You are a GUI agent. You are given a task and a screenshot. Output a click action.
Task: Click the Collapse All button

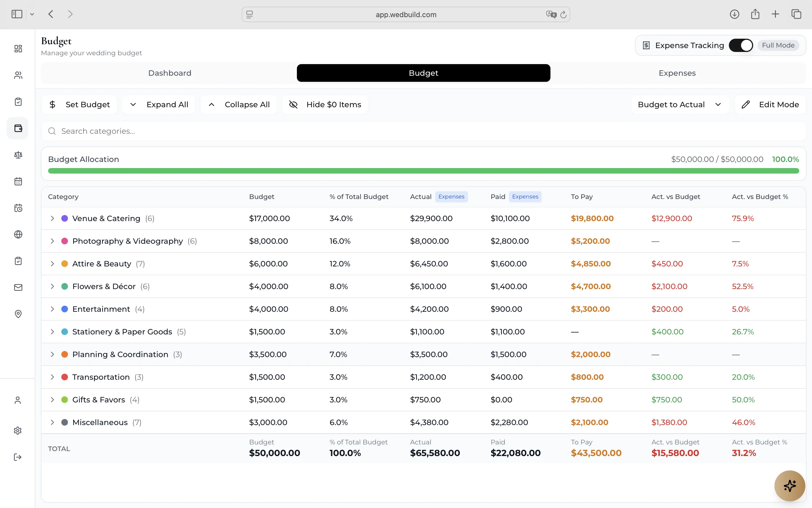coord(239,104)
